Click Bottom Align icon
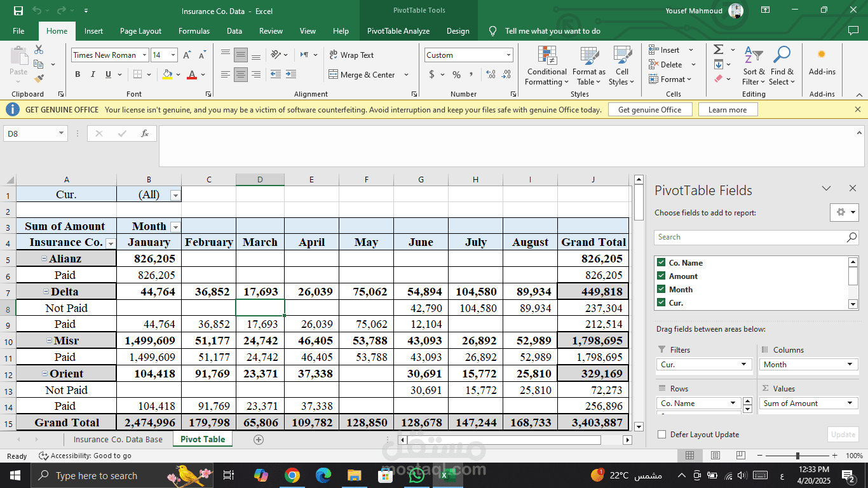The height and width of the screenshot is (488, 868). tap(256, 55)
